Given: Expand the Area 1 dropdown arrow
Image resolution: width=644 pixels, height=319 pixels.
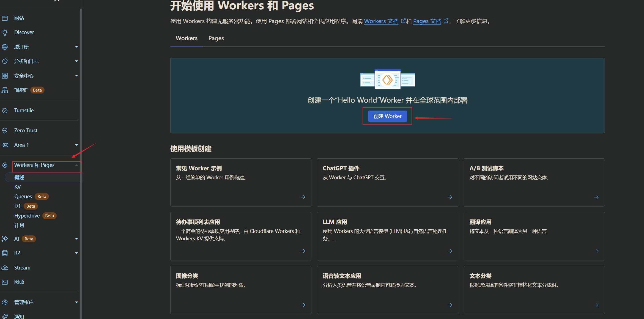Looking at the screenshot, I should (x=76, y=145).
